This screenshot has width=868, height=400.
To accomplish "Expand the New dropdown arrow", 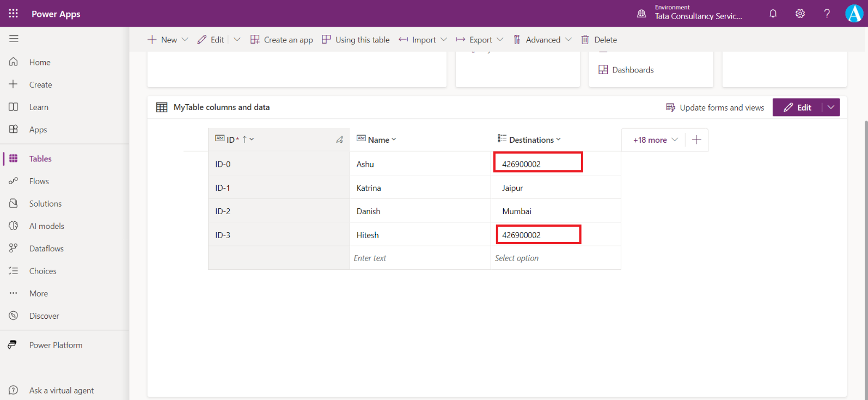I will tap(185, 40).
